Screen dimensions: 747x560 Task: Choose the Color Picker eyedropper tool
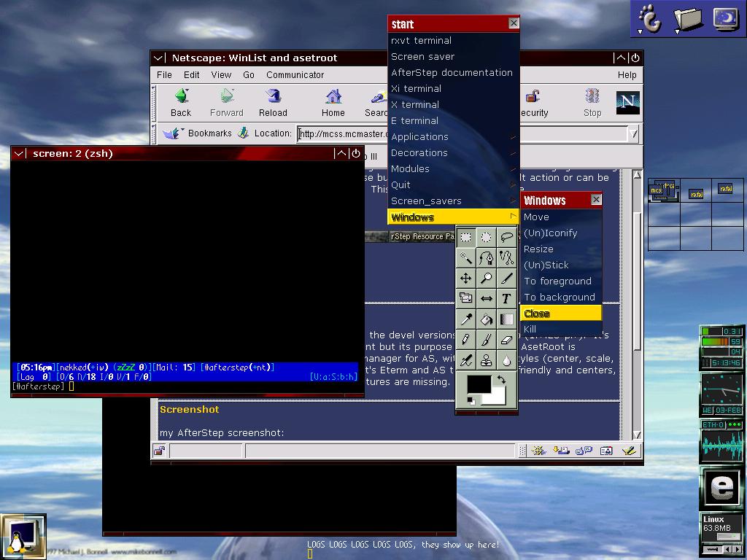point(465,319)
